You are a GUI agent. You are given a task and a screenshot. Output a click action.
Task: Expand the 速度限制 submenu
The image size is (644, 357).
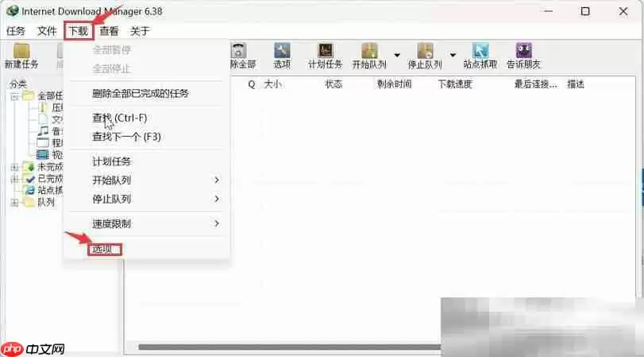coord(147,223)
